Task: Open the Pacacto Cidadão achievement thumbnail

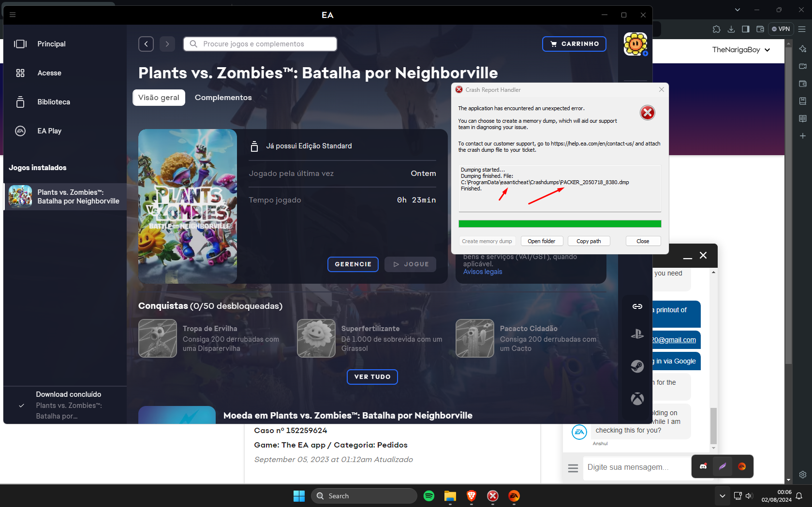Action: point(475,338)
